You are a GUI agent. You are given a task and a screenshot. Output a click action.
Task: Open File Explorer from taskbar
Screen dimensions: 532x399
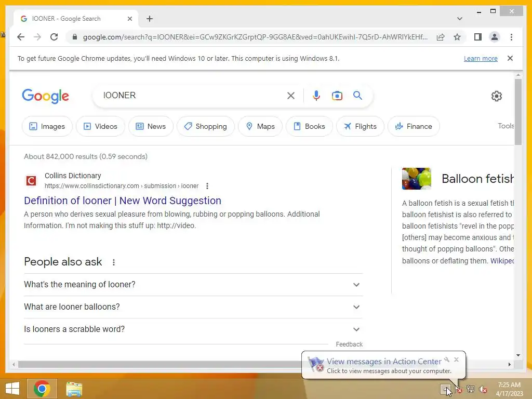point(74,389)
